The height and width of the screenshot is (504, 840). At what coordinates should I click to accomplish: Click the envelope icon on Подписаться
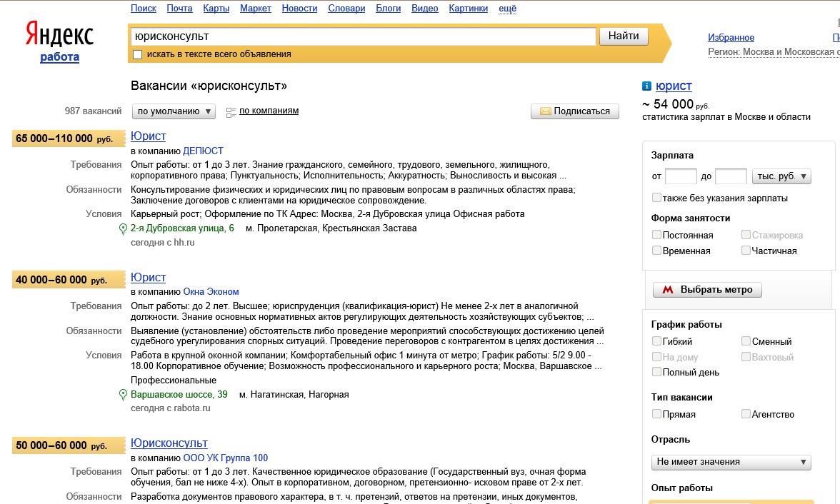546,111
